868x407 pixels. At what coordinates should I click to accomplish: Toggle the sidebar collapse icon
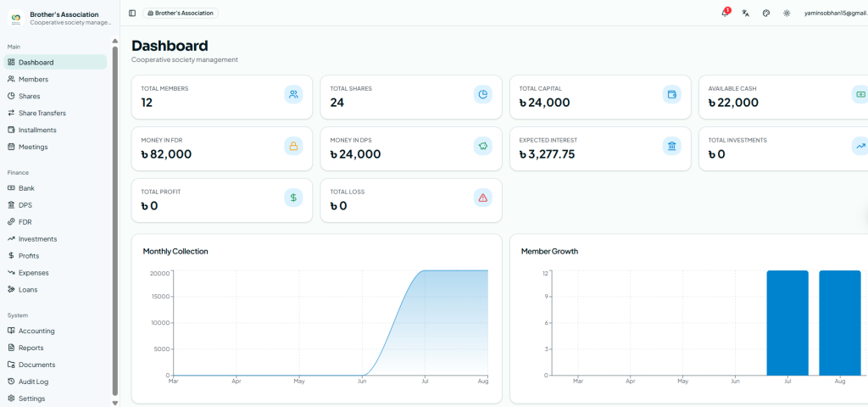click(131, 13)
